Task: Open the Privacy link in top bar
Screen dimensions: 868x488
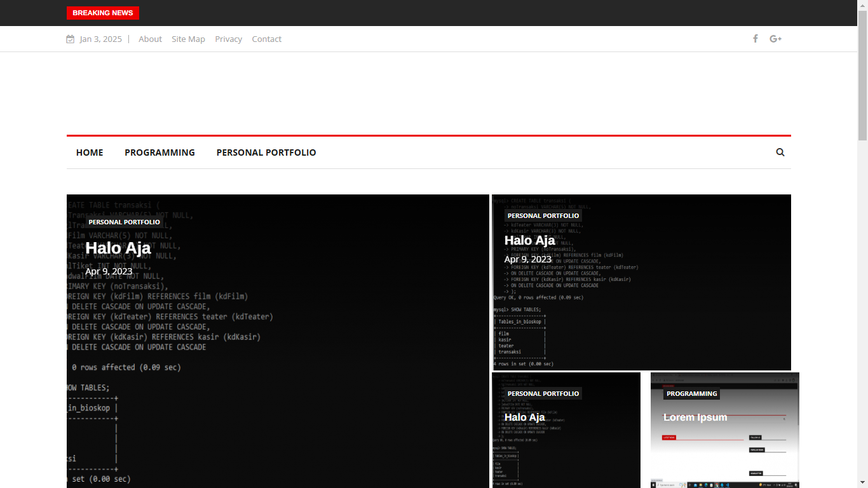Action: 228,39
